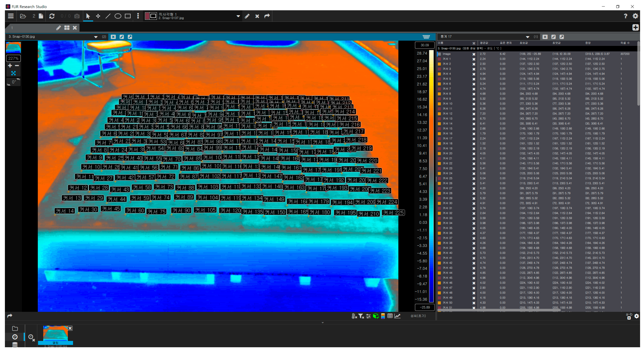Select the line ROI drawing tool

coord(108,16)
